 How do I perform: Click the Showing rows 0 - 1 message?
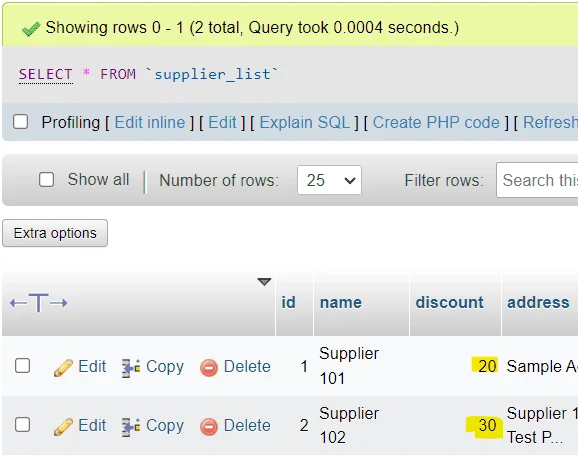click(x=253, y=28)
